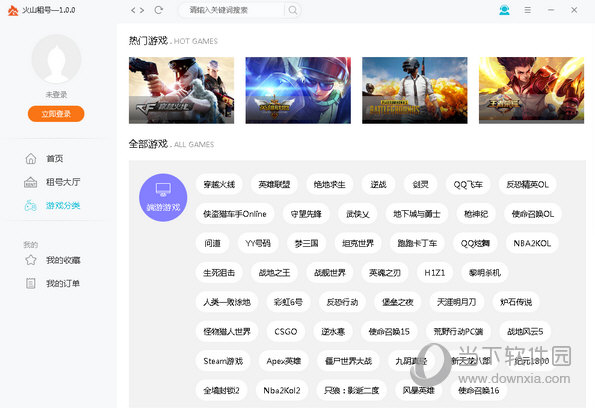Select the 战地风云5 game tag

[525, 331]
